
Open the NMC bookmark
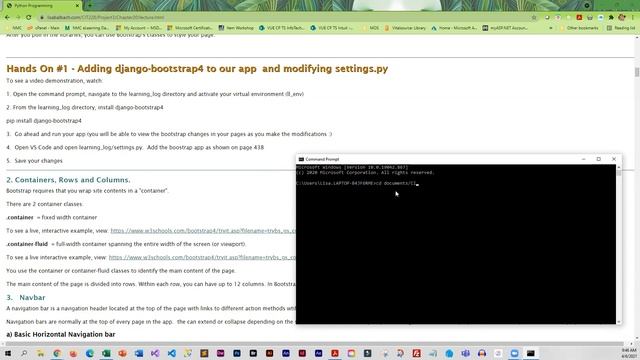[x=14, y=28]
